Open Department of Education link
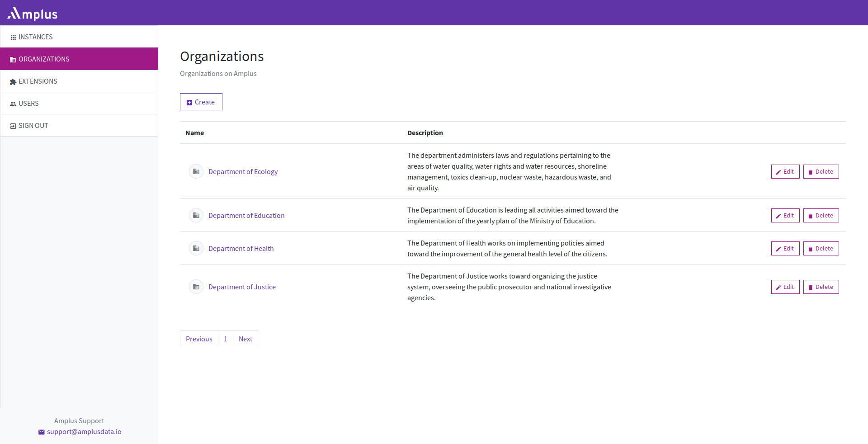This screenshot has width=868, height=444. pyautogui.click(x=246, y=215)
